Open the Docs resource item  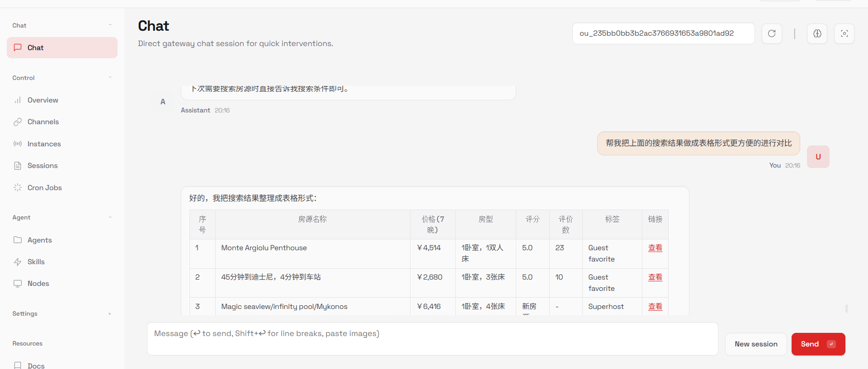coord(36,365)
